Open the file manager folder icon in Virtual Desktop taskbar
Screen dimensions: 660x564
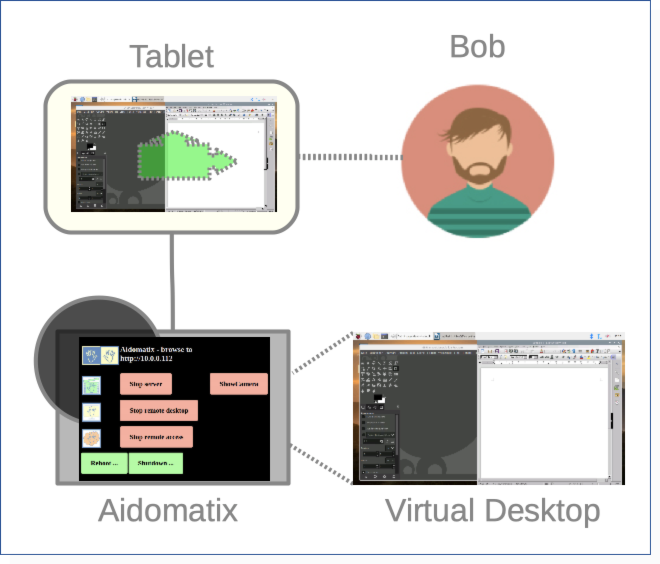pyautogui.click(x=376, y=336)
